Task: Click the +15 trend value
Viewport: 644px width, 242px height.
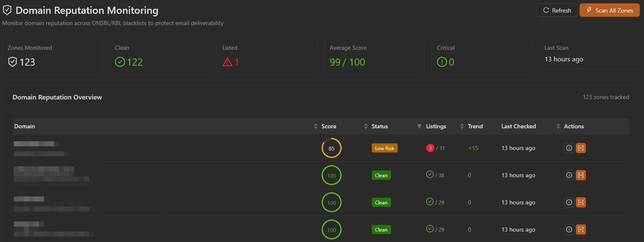Action: click(473, 148)
